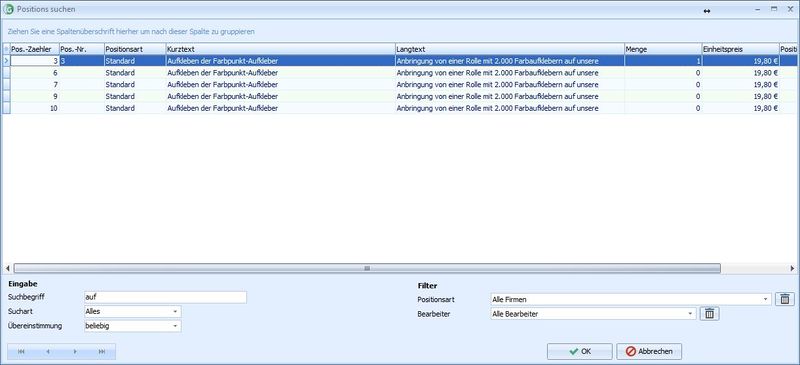Sort by Kurztext column header
Screen dimensions: 800x365
pos(281,49)
